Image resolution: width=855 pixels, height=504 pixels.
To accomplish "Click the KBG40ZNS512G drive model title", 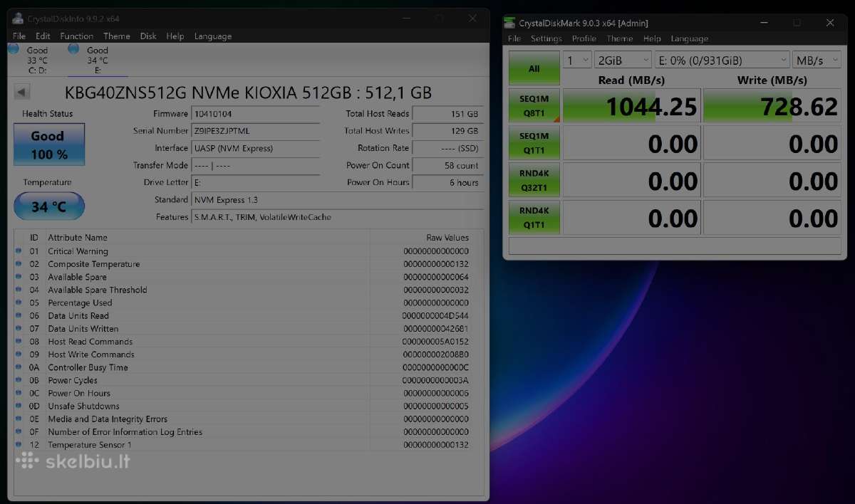I will click(248, 93).
